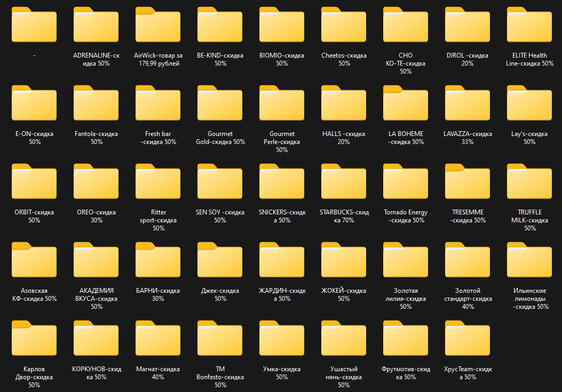Select the ТМ Bonfesto-скидка 50% folder
The height and width of the screenshot is (392, 562).
[220, 338]
